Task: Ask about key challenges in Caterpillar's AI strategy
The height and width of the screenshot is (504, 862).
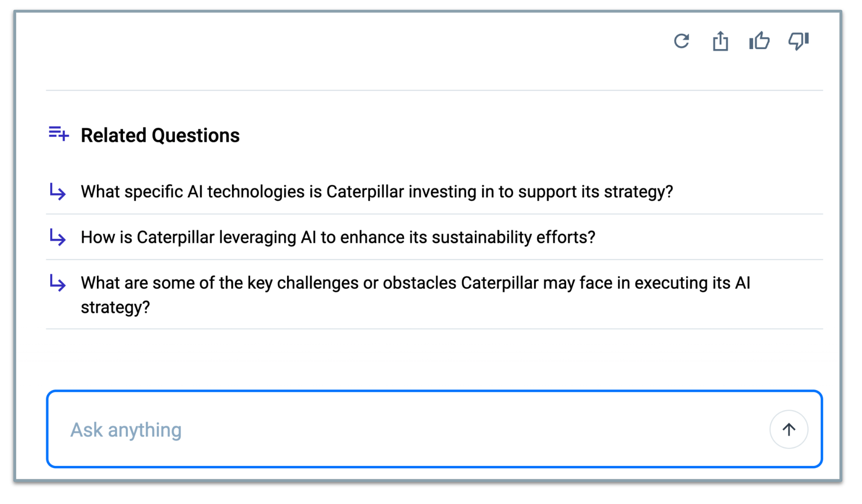Action: pyautogui.click(x=415, y=295)
